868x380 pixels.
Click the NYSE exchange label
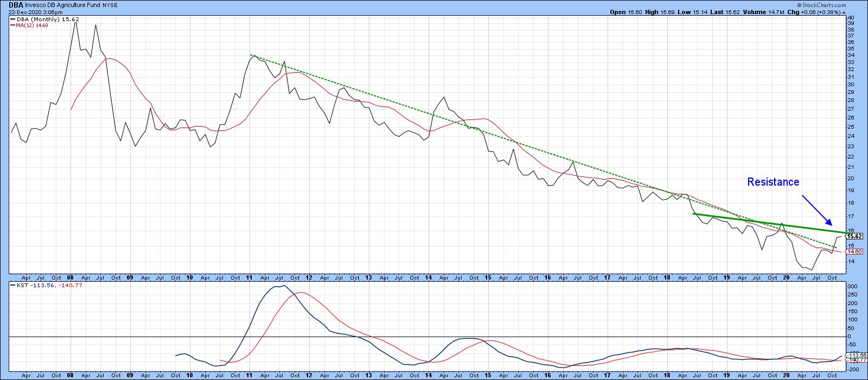[110, 5]
